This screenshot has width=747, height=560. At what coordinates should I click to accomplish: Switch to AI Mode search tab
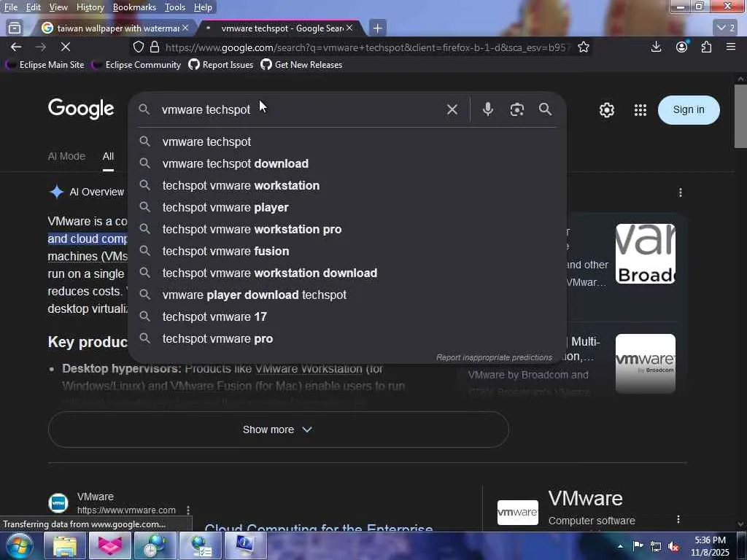click(x=66, y=156)
